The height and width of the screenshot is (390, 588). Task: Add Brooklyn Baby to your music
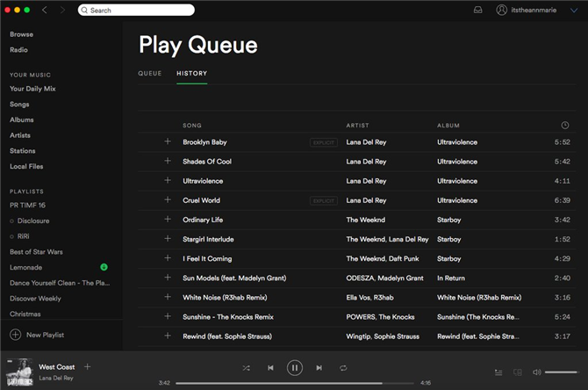tap(168, 141)
